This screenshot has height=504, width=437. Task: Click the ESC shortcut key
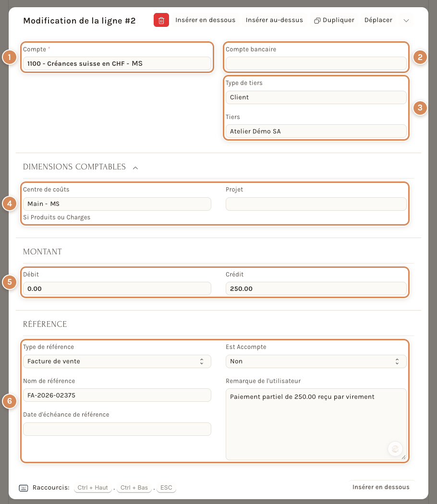(166, 488)
